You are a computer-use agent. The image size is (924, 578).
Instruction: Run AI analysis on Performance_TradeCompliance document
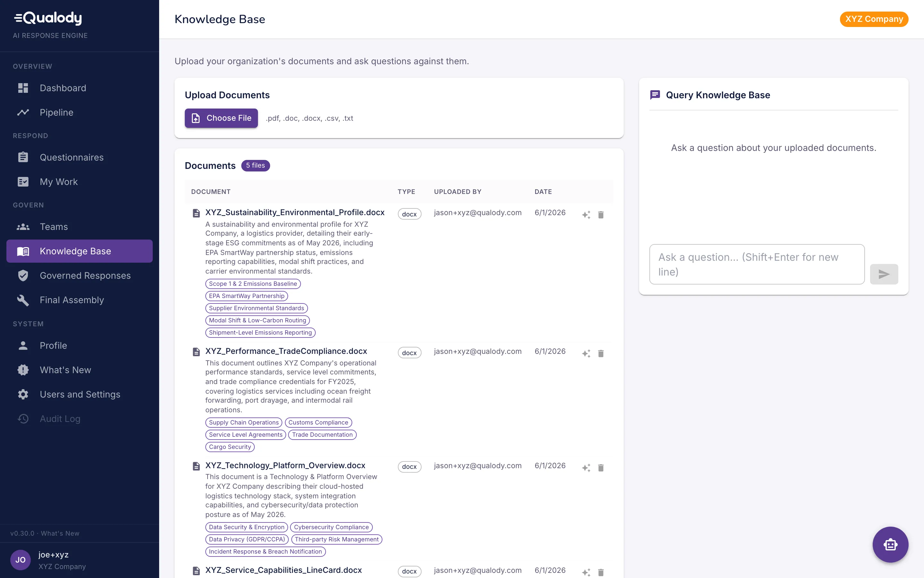tap(586, 353)
